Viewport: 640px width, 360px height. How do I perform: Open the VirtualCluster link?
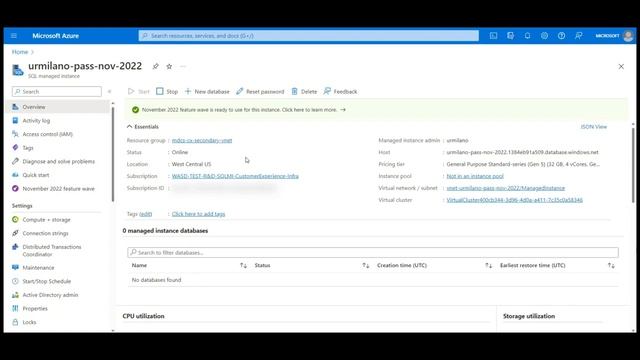515,200
